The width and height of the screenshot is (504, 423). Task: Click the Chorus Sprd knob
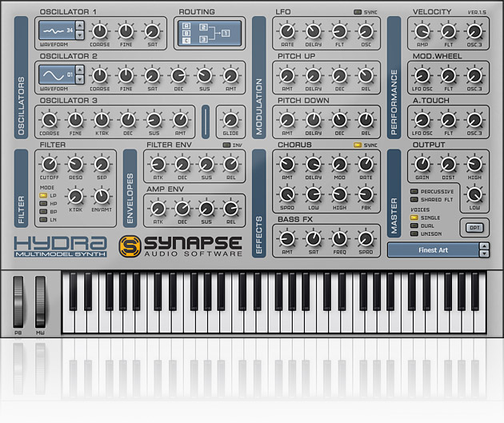287,194
